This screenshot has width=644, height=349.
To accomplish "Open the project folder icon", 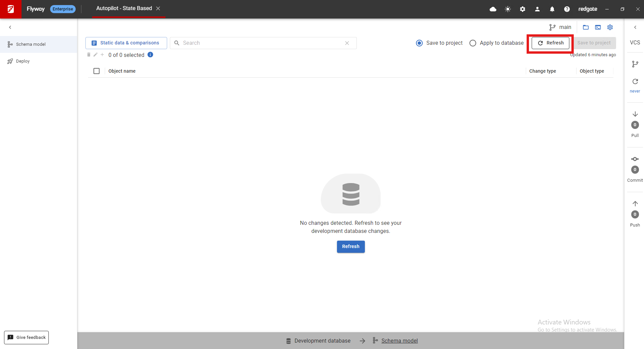I will tap(586, 27).
